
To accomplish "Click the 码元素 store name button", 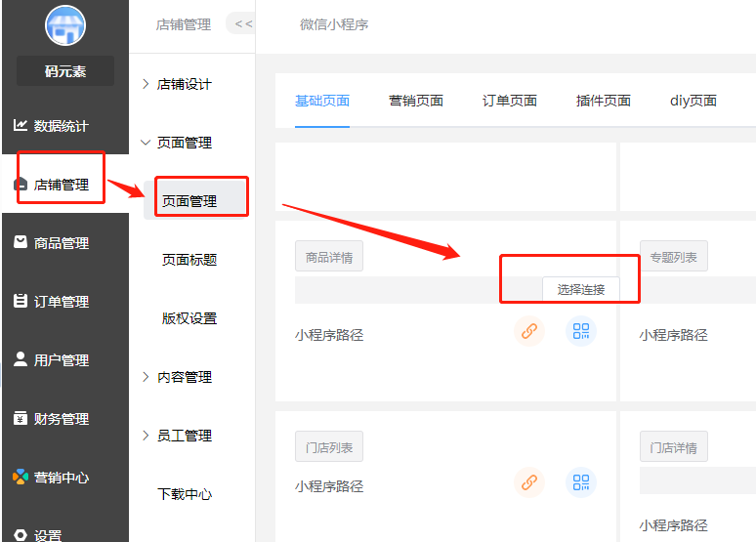I will click(65, 71).
